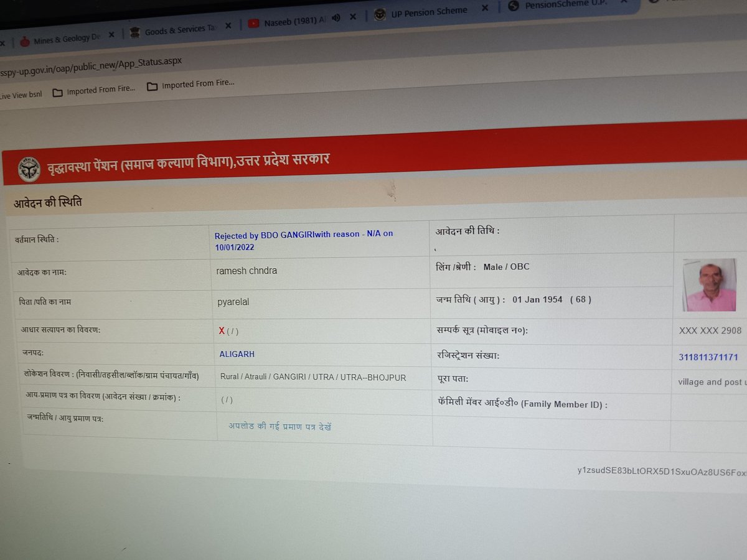
Task: Click the address text 'village and post'
Action: [710, 382]
